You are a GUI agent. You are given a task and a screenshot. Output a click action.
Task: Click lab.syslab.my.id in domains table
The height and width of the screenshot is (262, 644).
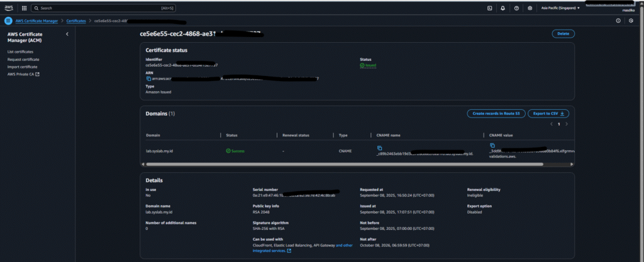159,151
